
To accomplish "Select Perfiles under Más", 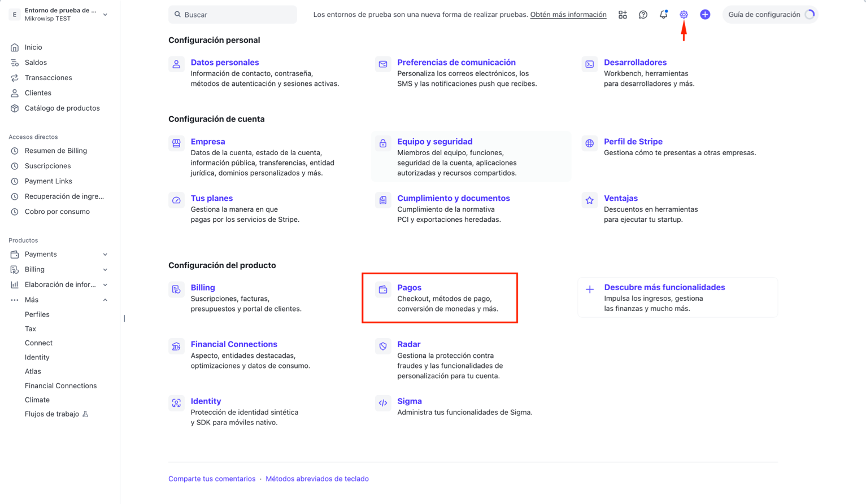I will click(x=37, y=314).
